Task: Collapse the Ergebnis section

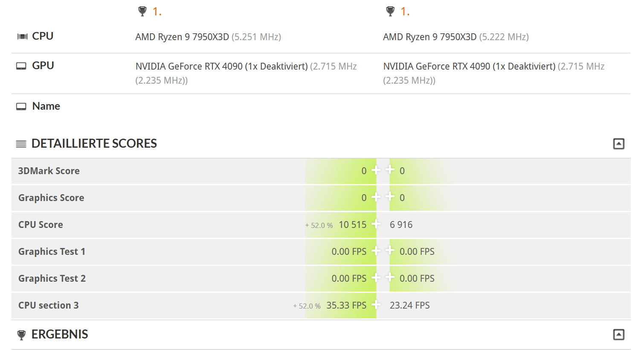Action: pos(618,335)
